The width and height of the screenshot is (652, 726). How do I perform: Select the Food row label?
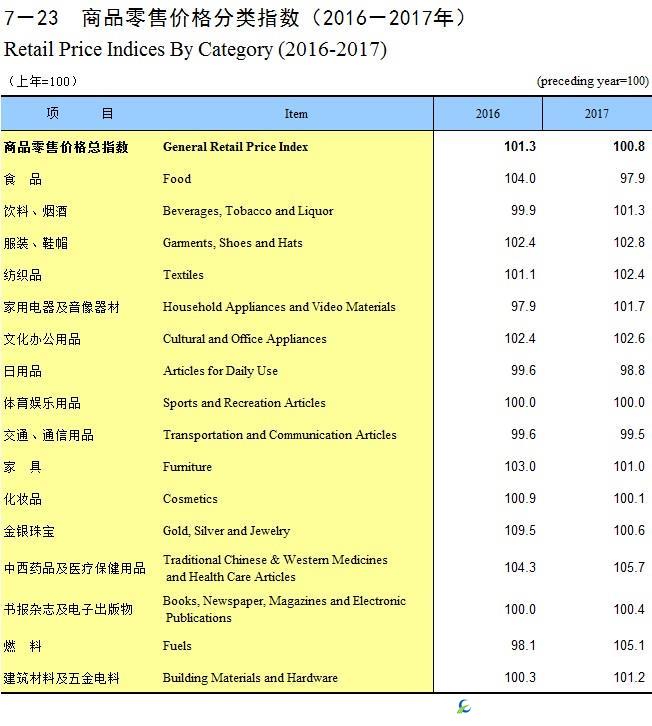(x=177, y=179)
